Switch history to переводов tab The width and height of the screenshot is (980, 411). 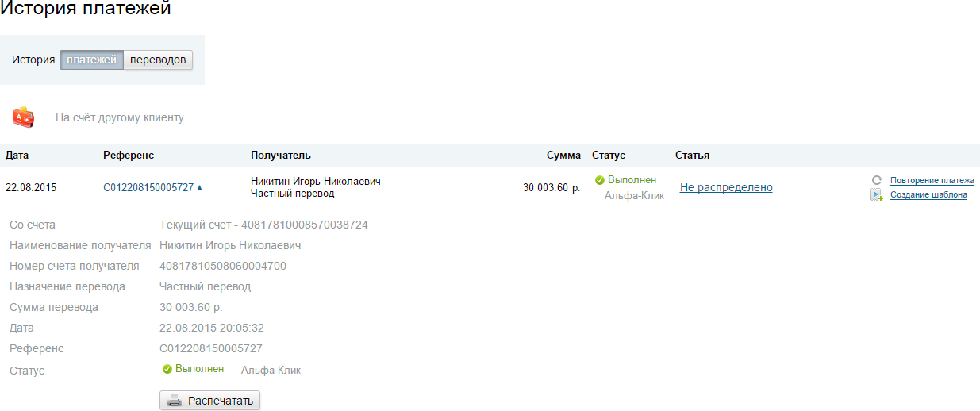[158, 60]
